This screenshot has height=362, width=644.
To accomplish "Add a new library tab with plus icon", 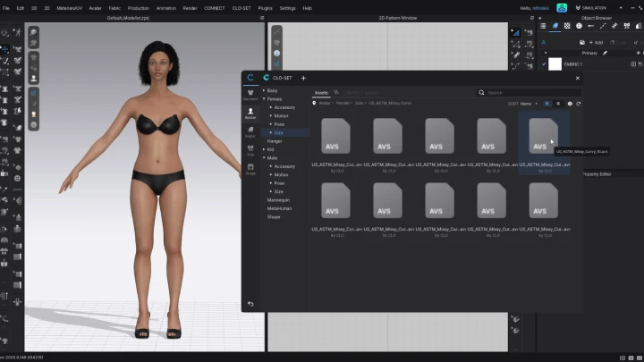I will (x=303, y=78).
